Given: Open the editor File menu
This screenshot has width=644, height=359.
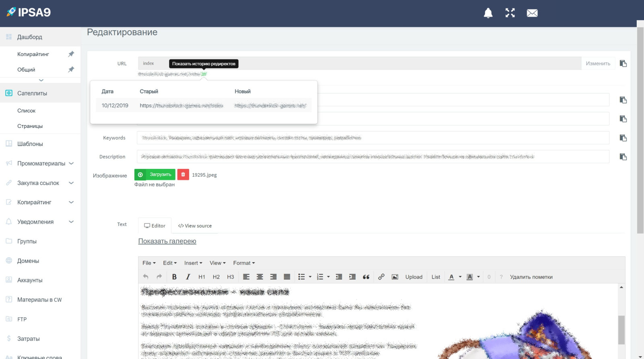Looking at the screenshot, I should (x=149, y=263).
